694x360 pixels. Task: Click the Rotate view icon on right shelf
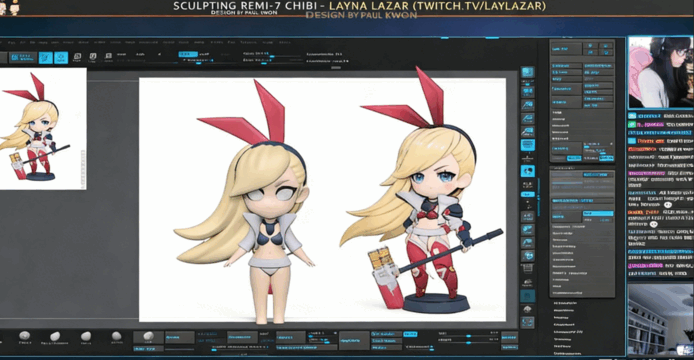pyautogui.click(x=527, y=255)
